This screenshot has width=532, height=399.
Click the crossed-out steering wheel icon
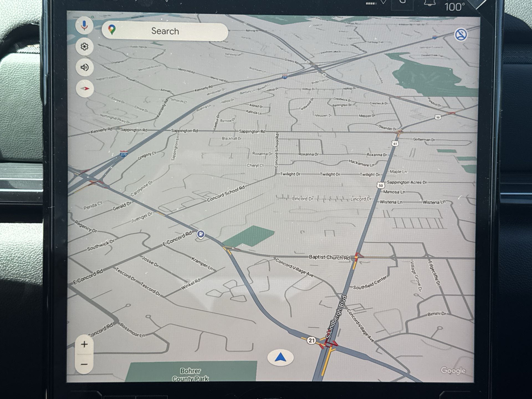(x=461, y=35)
